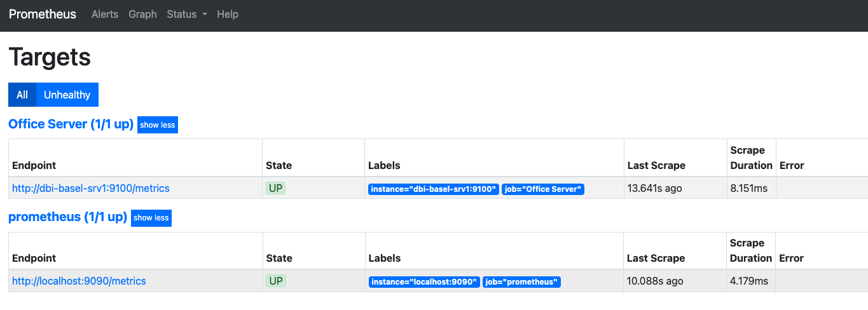The image size is (868, 310).
Task: Click the instance="dbi-basel-srv1:9100" label badge
Action: click(x=434, y=189)
